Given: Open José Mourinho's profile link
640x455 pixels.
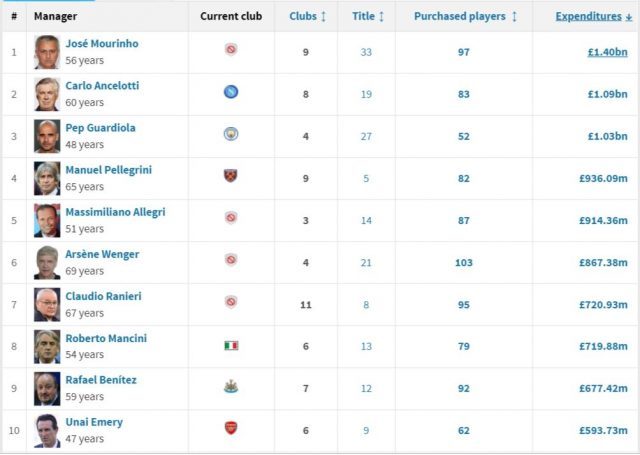Looking at the screenshot, I should click(102, 43).
